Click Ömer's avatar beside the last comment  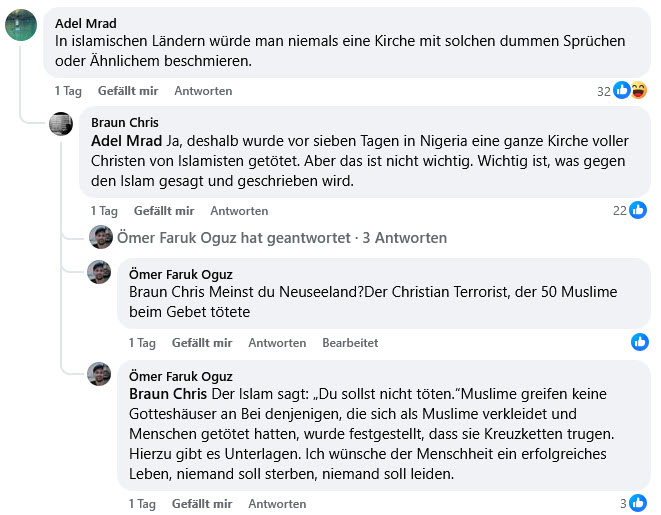point(99,374)
